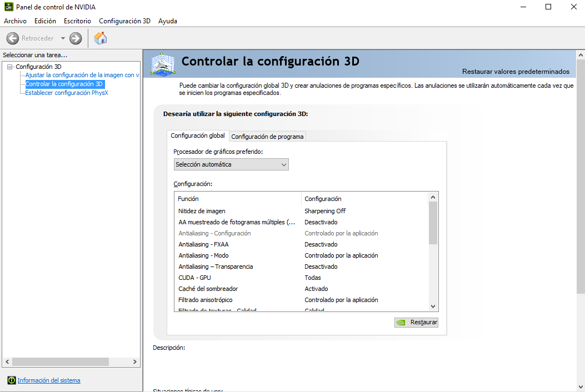Click NVIDIA app icon in title bar
The image size is (585, 392).
tap(8, 7)
